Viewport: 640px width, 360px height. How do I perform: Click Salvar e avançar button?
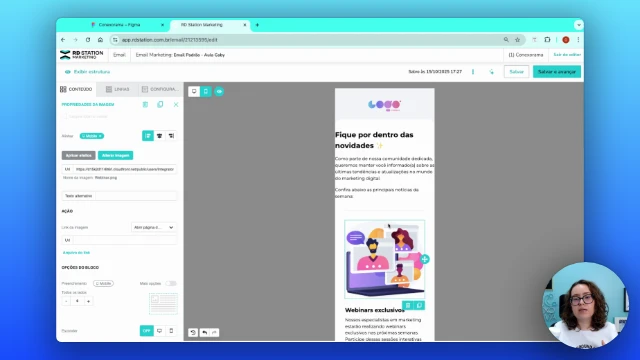pos(557,72)
